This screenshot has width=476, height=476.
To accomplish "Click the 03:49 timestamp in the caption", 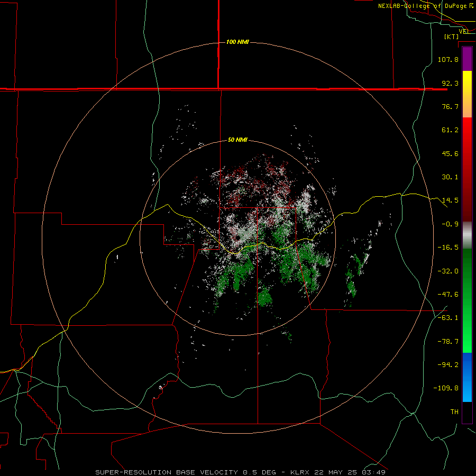I will pyautogui.click(x=374, y=472).
